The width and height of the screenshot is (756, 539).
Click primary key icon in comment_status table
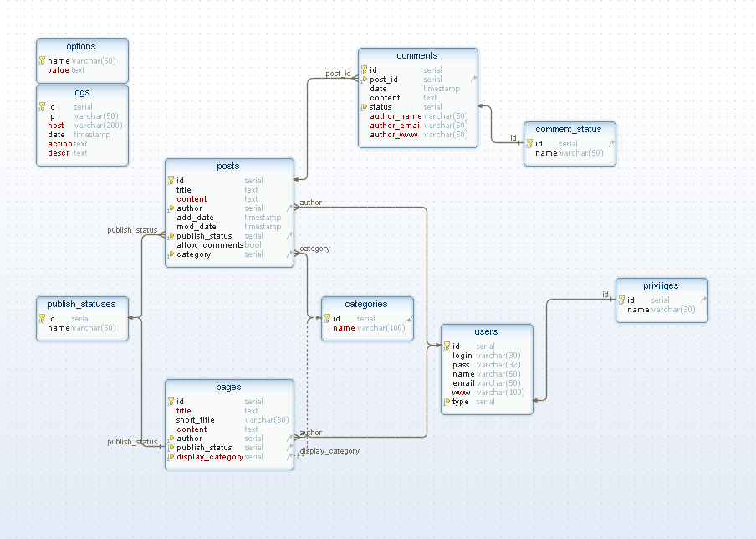point(529,144)
